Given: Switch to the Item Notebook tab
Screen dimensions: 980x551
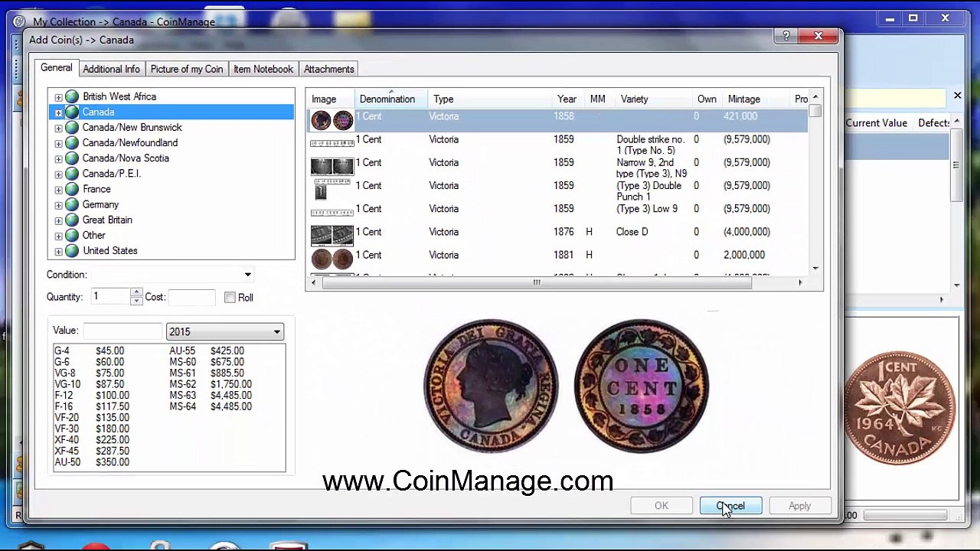Looking at the screenshot, I should (263, 69).
